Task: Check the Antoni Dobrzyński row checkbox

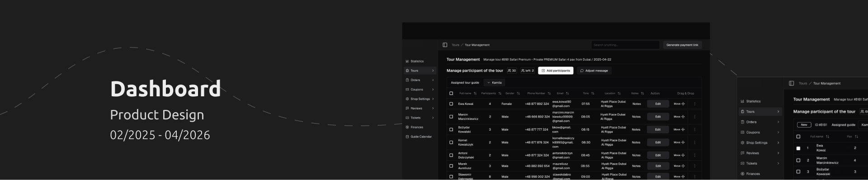Action: (451, 155)
